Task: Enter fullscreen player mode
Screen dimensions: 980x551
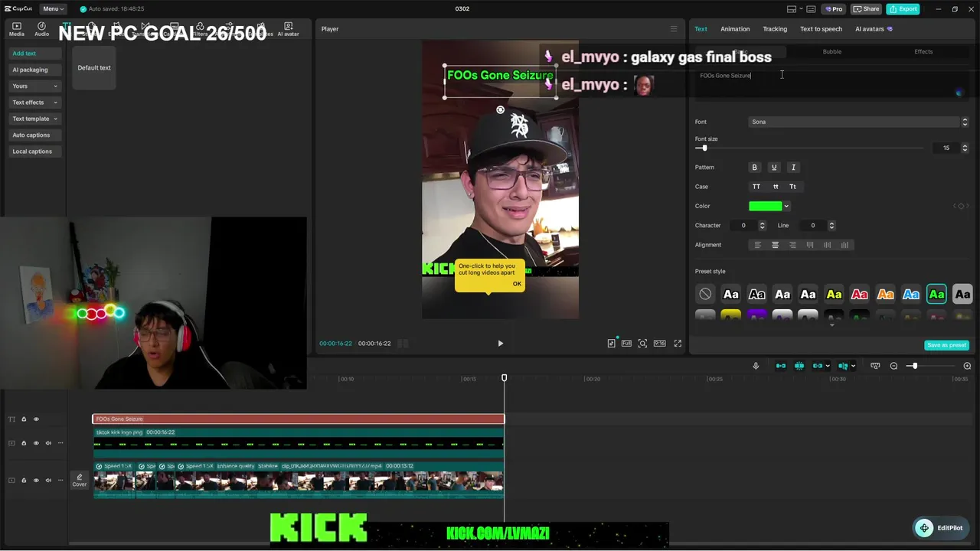Action: tap(678, 344)
